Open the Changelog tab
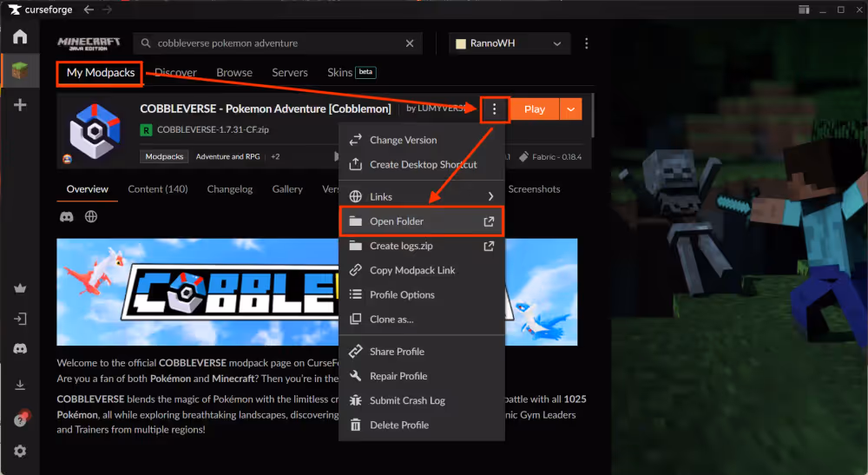This screenshot has width=868, height=475. [230, 188]
